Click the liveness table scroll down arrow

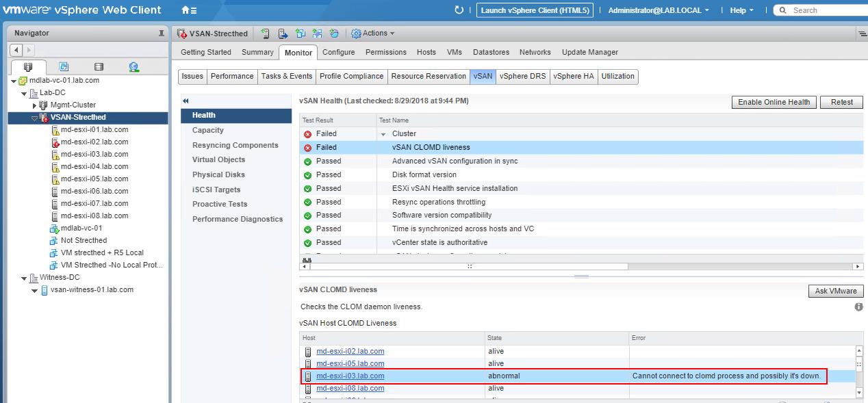pos(860,393)
